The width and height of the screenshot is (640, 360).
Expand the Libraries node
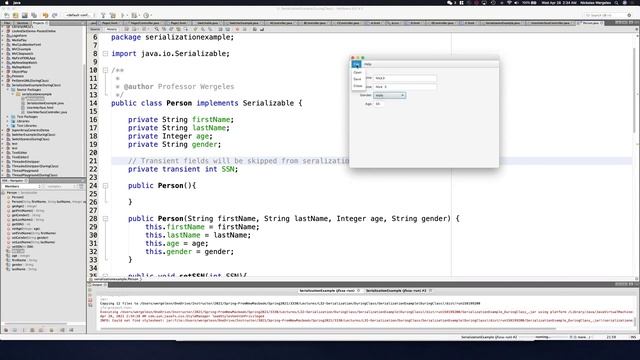[x=8, y=121]
